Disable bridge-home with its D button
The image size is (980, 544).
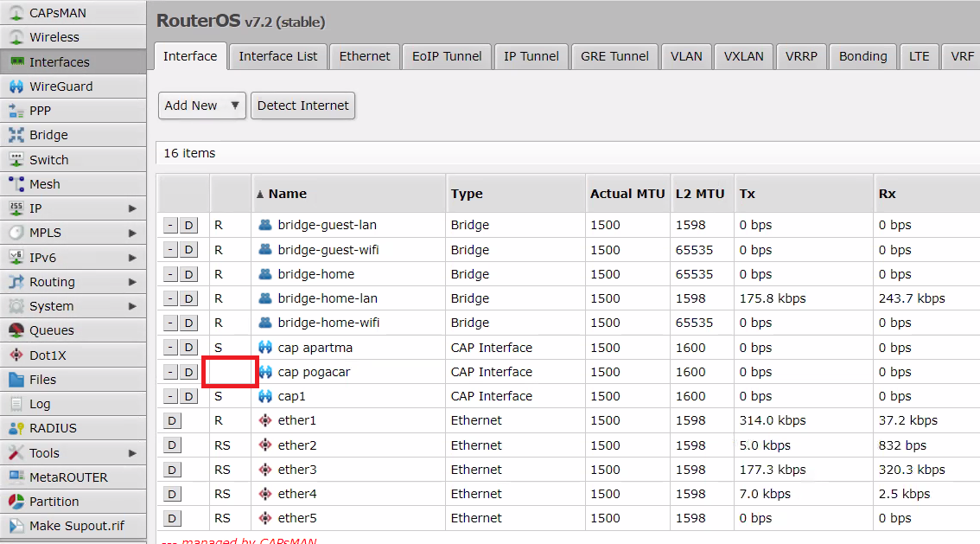(188, 274)
